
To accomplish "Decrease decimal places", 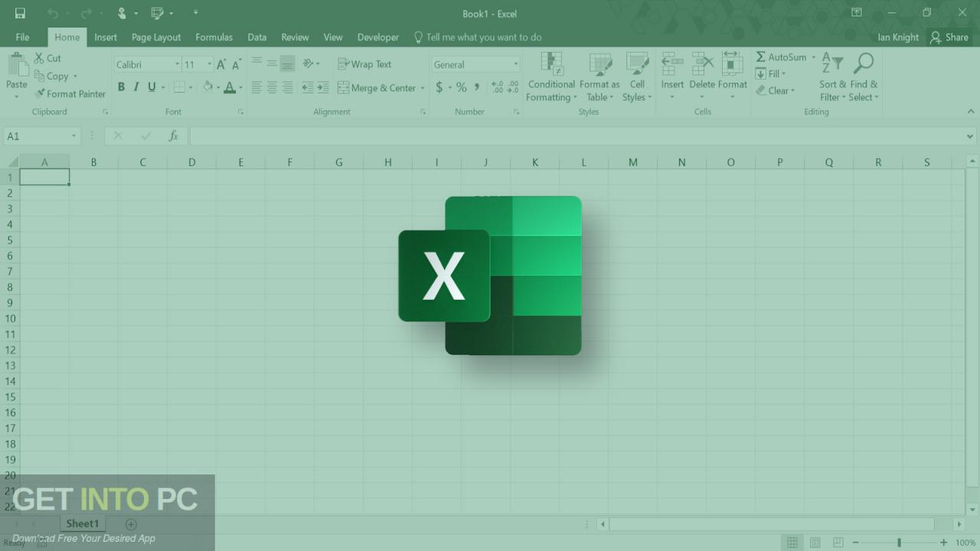I will [x=512, y=87].
